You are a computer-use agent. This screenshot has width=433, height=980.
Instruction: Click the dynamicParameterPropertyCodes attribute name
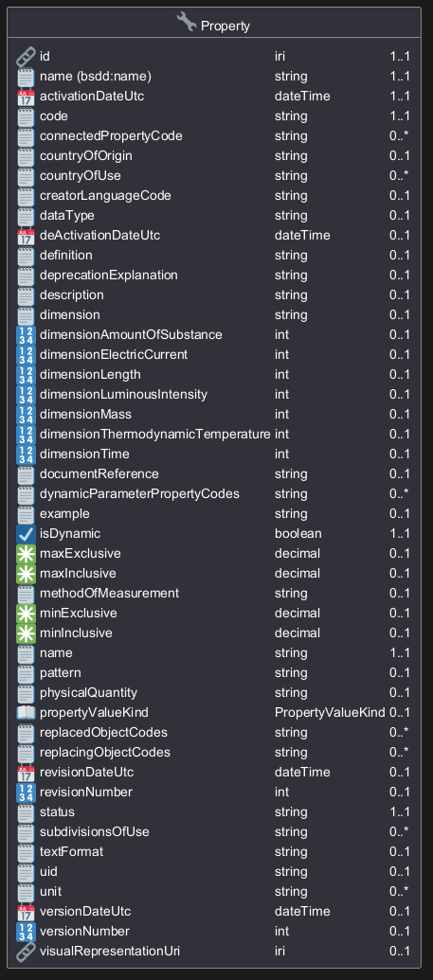click(139, 493)
